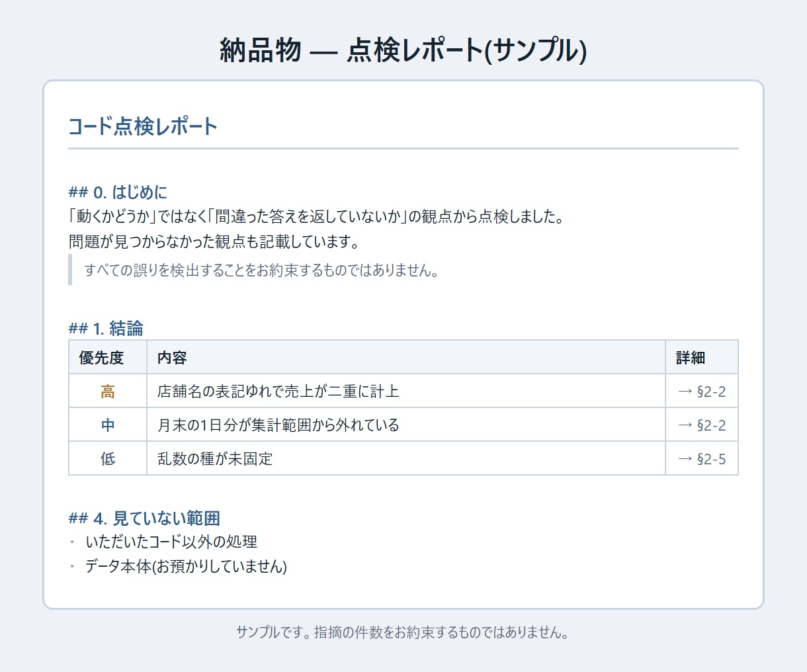Select the heading コード点検レポート
The height and width of the screenshot is (672, 807).
click(x=143, y=126)
